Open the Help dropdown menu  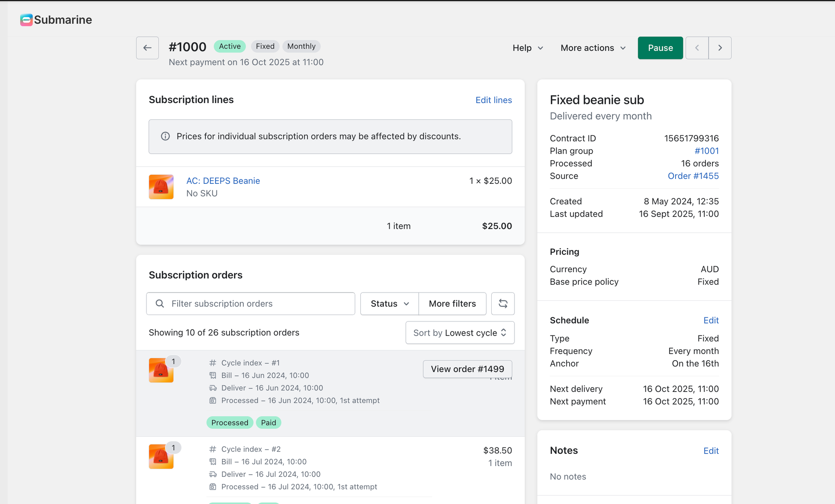pyautogui.click(x=528, y=48)
